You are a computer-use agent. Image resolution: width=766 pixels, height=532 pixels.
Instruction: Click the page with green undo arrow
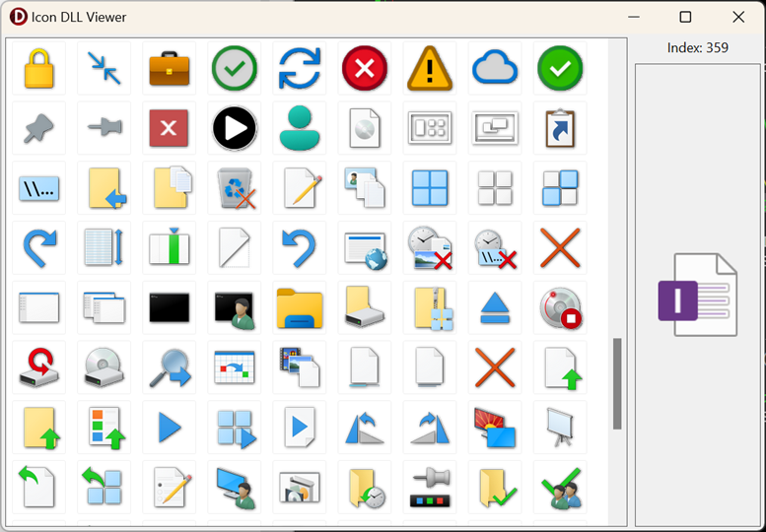point(37,487)
